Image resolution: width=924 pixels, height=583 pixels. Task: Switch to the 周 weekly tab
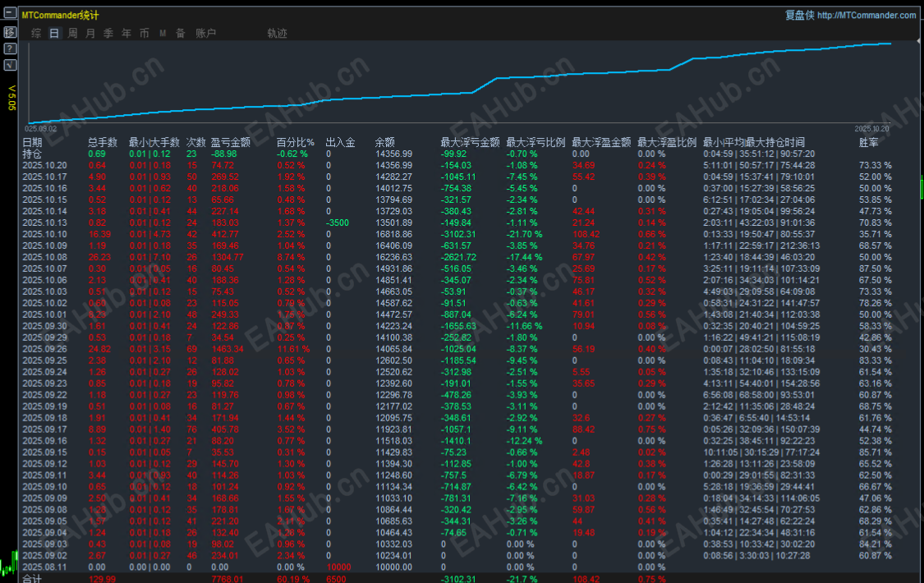tap(72, 34)
